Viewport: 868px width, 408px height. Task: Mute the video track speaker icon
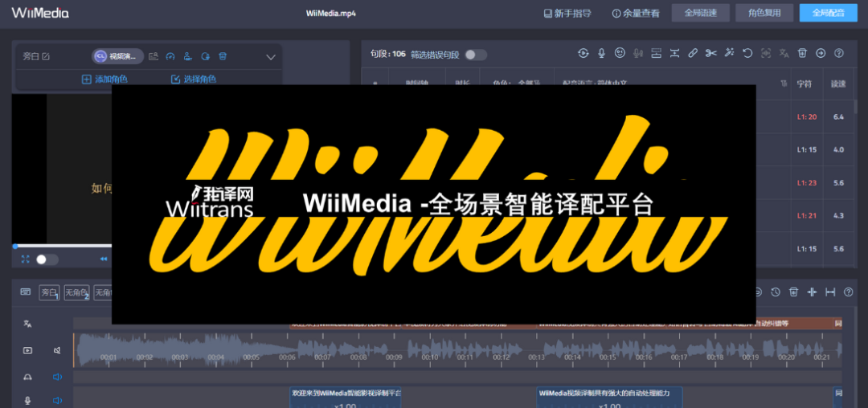click(x=57, y=351)
